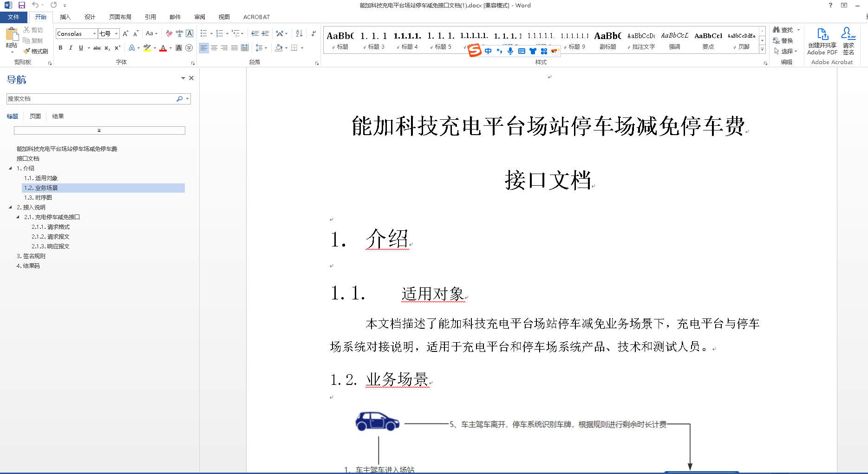Toggle bold formatting
The image size is (868, 474).
pos(60,48)
